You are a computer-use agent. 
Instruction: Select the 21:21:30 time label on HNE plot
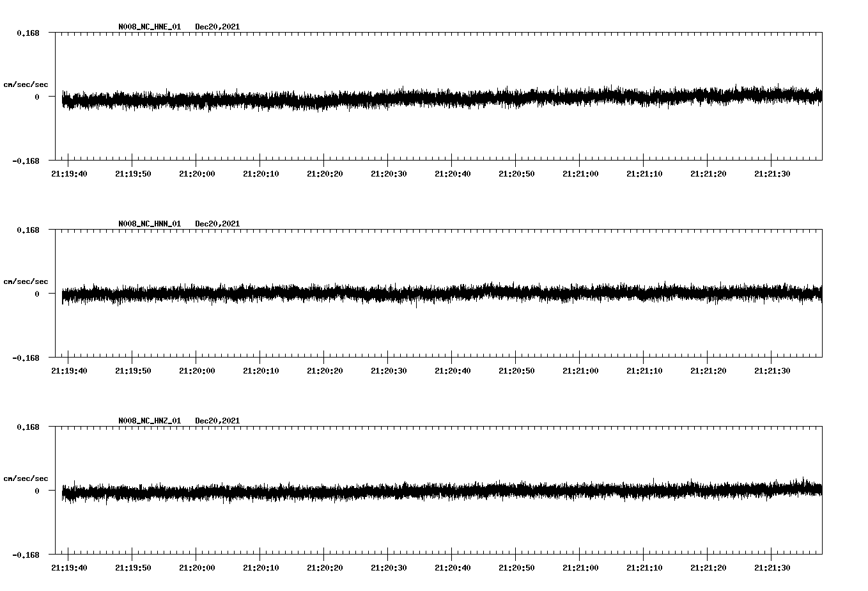(772, 174)
